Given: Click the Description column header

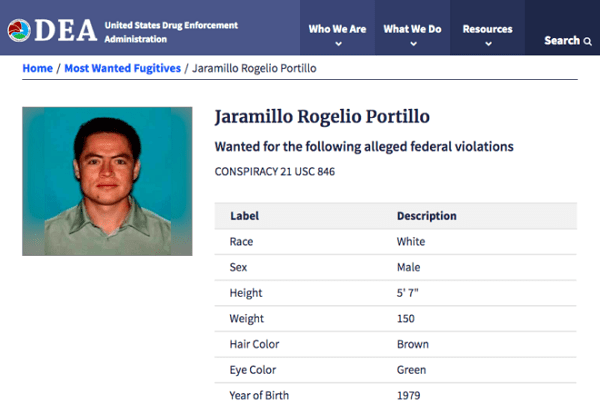Looking at the screenshot, I should click(427, 216).
